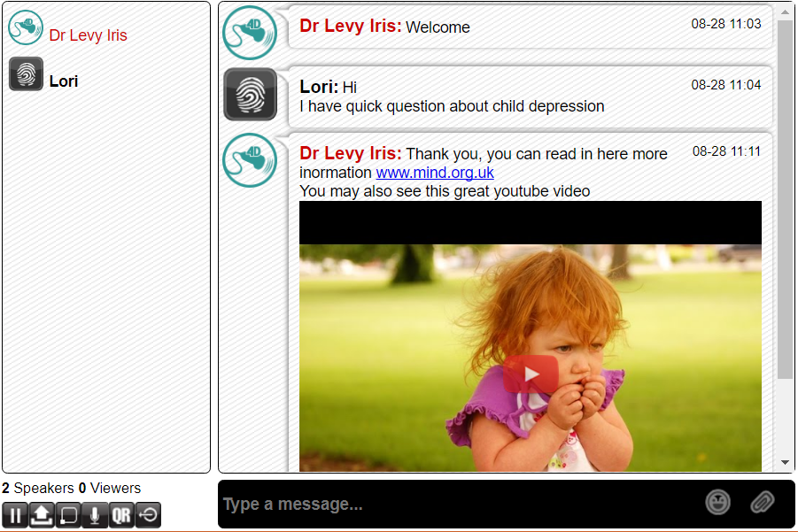Image resolution: width=798 pixels, height=532 pixels.
Task: Click Lori's fingerprint avatar in the chat
Action: point(251,95)
